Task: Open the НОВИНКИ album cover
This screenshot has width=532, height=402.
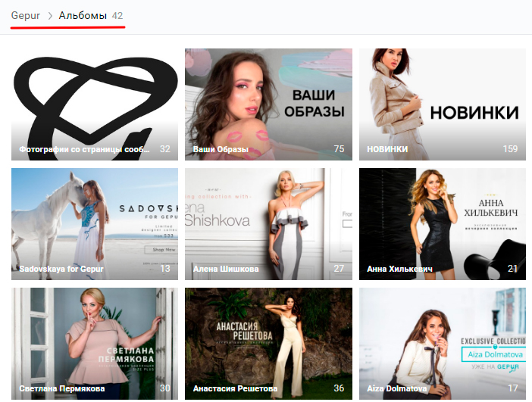Action: (x=443, y=104)
